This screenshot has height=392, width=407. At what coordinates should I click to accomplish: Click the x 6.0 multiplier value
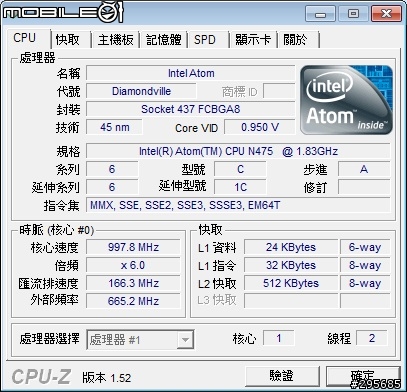pos(133,265)
